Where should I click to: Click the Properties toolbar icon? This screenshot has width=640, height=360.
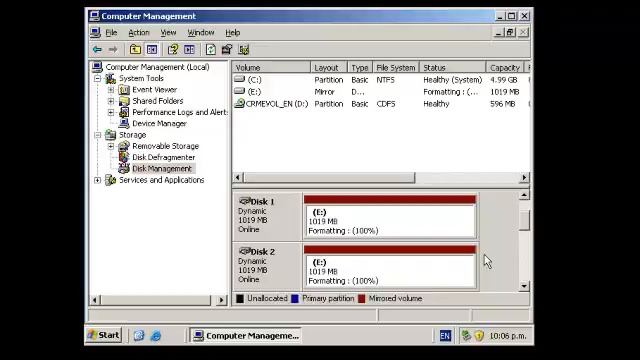click(x=227, y=50)
